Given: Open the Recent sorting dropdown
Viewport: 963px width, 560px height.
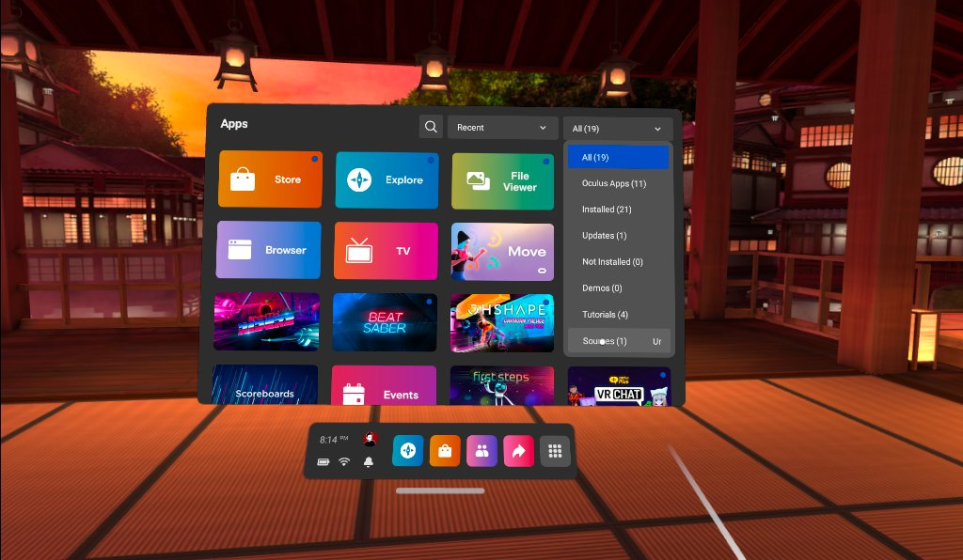Looking at the screenshot, I should pyautogui.click(x=502, y=127).
